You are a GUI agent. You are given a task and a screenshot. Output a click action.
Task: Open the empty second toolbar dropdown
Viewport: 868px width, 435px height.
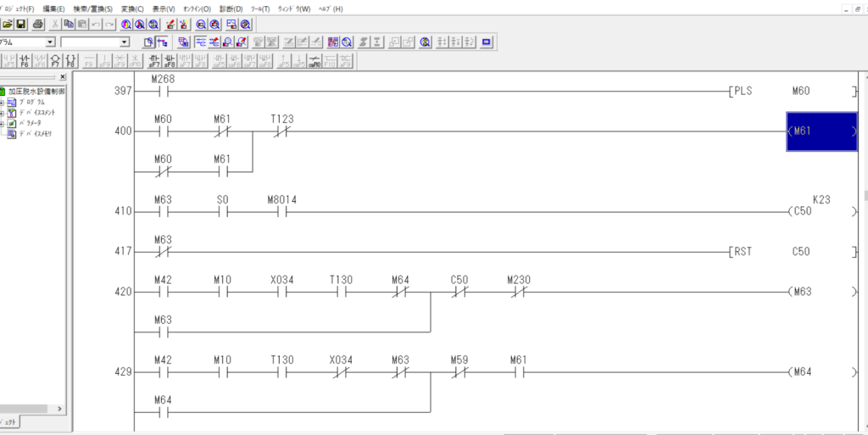[x=125, y=42]
